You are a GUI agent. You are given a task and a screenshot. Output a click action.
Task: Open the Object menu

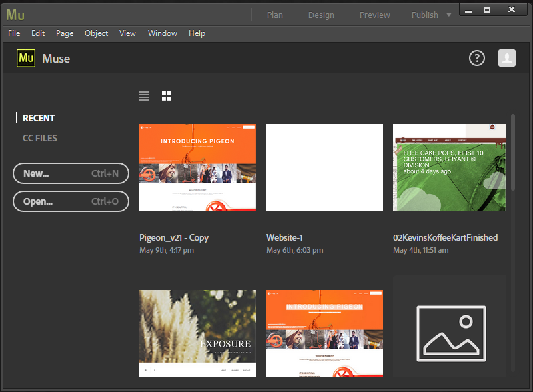[96, 33]
